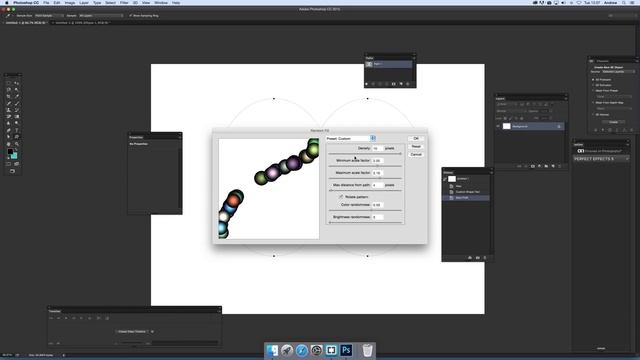Viewport: 640px width, 360px height.
Task: Adjust the Density slider
Action: pyautogui.click(x=365, y=154)
